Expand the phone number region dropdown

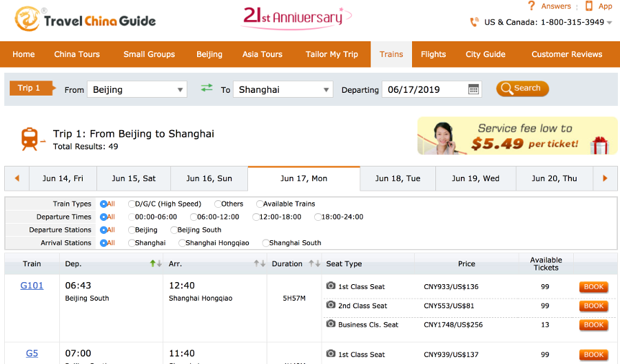(610, 23)
